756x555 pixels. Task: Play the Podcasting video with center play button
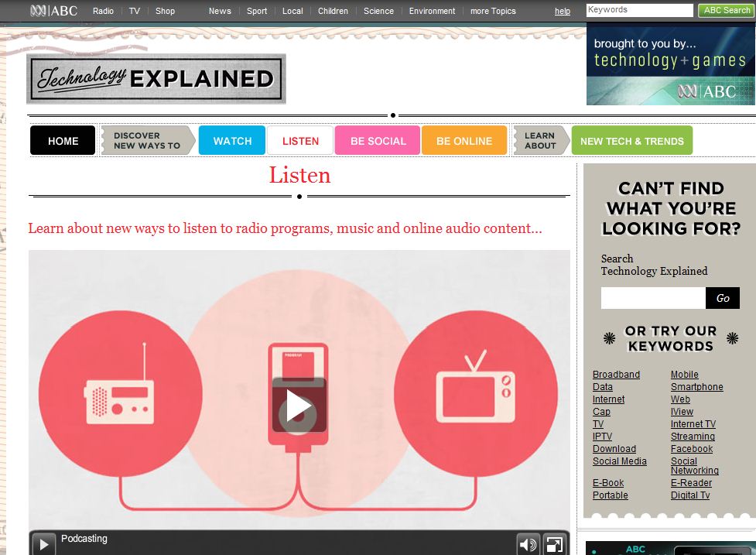tap(299, 406)
